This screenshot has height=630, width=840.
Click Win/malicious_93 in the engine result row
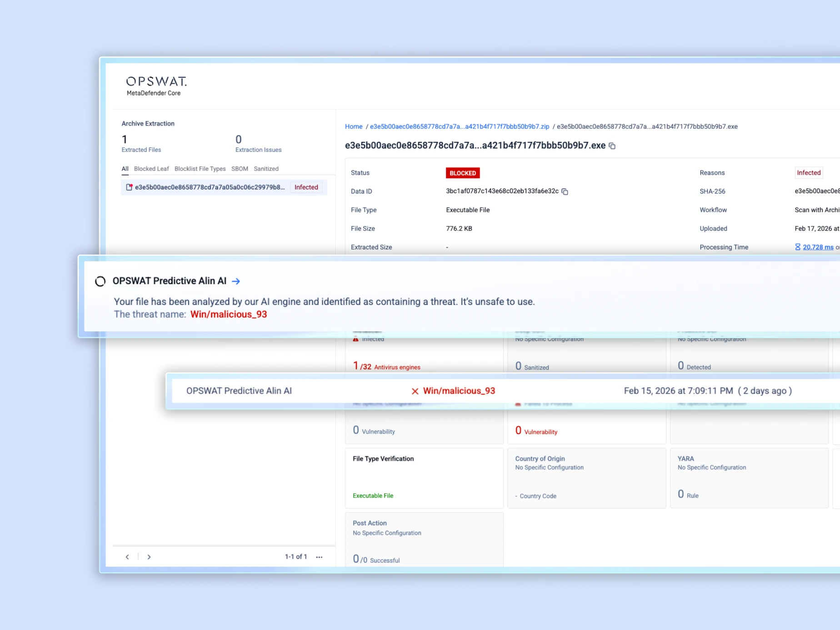pos(459,391)
